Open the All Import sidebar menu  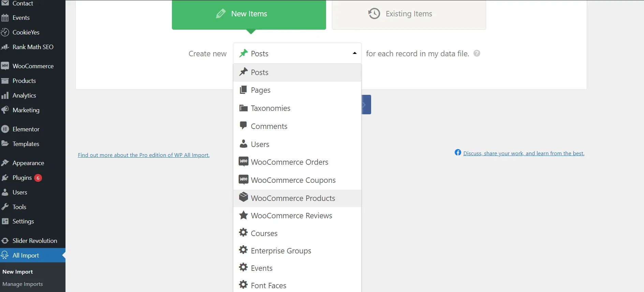(33, 255)
